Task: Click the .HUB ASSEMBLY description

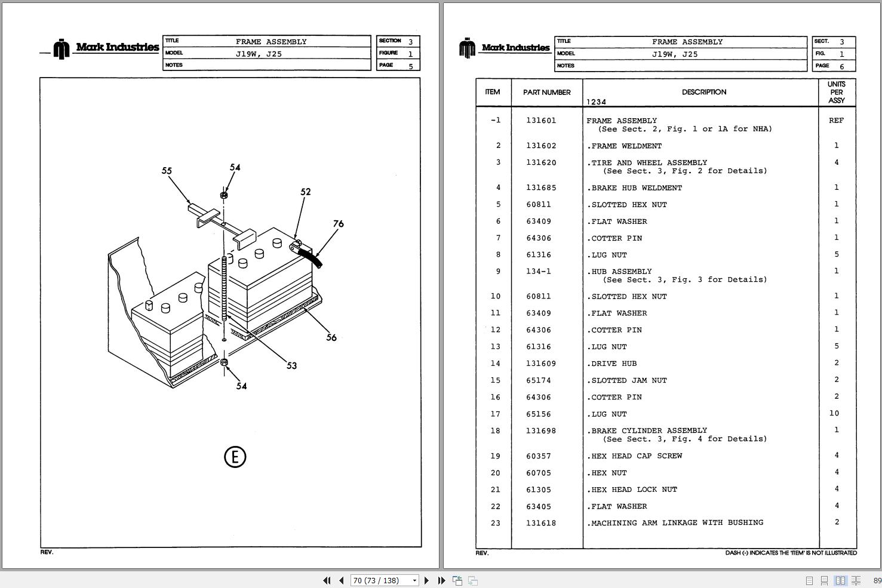Action: click(619, 271)
